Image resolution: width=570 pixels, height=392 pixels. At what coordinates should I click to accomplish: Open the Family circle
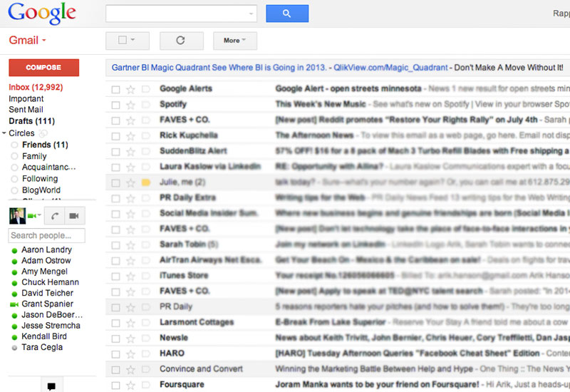click(34, 156)
